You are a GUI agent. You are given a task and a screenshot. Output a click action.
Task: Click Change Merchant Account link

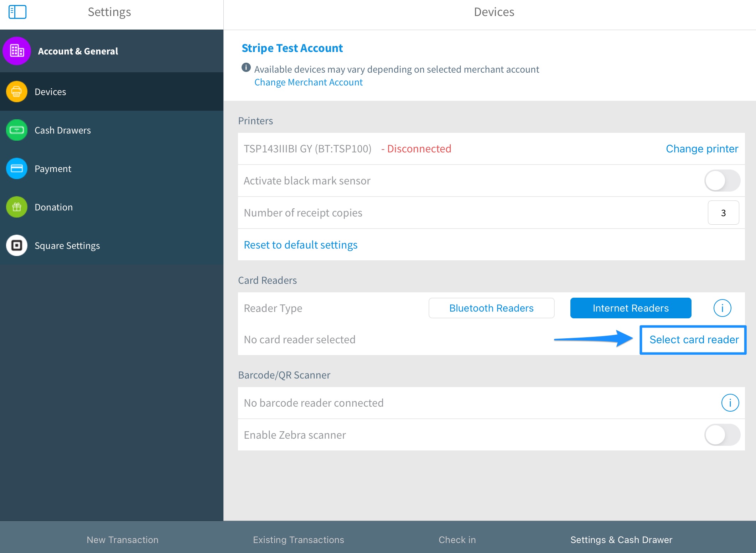pos(308,82)
